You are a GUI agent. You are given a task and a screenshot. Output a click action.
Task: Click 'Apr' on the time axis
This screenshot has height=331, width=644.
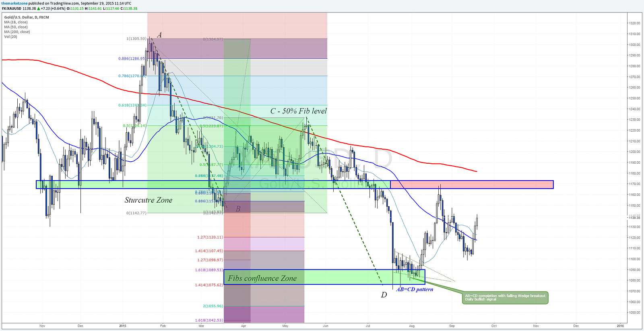[x=243, y=326]
